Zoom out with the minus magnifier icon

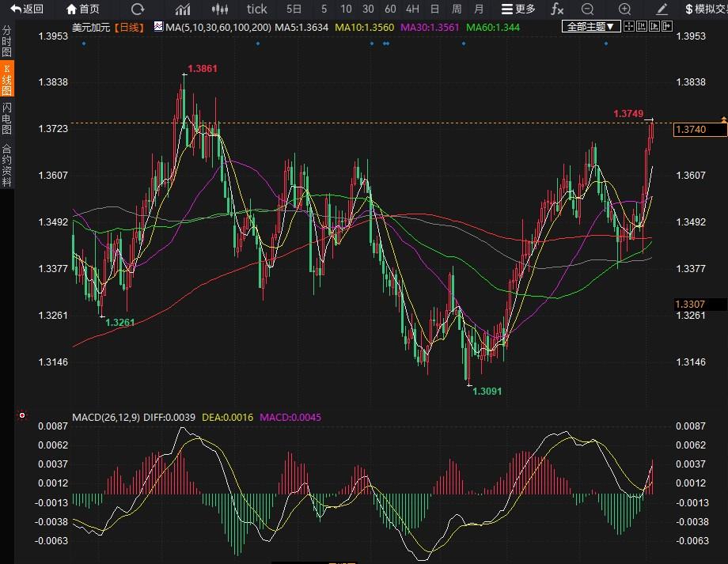click(587, 9)
